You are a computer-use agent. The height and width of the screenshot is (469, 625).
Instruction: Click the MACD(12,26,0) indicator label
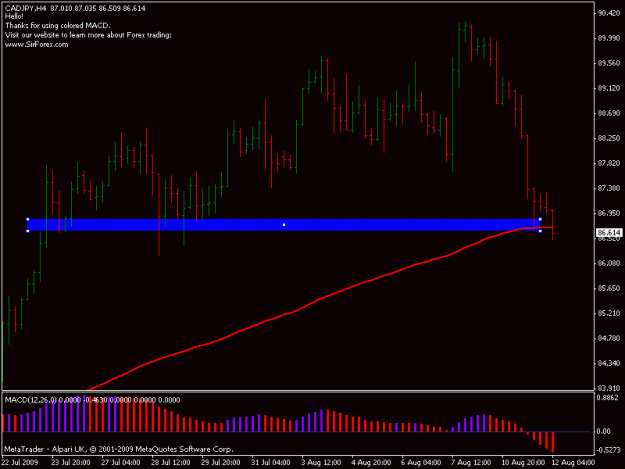(31, 400)
